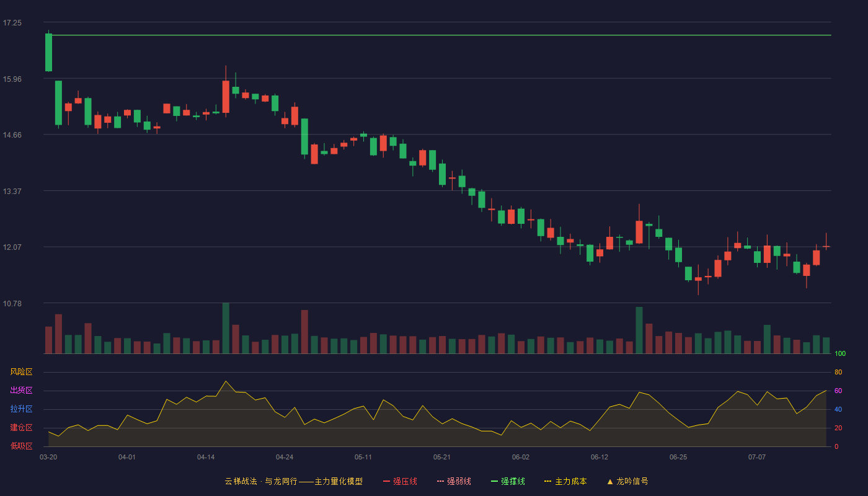Click the 04-14 date label
This screenshot has height=496, width=868.
tap(206, 457)
